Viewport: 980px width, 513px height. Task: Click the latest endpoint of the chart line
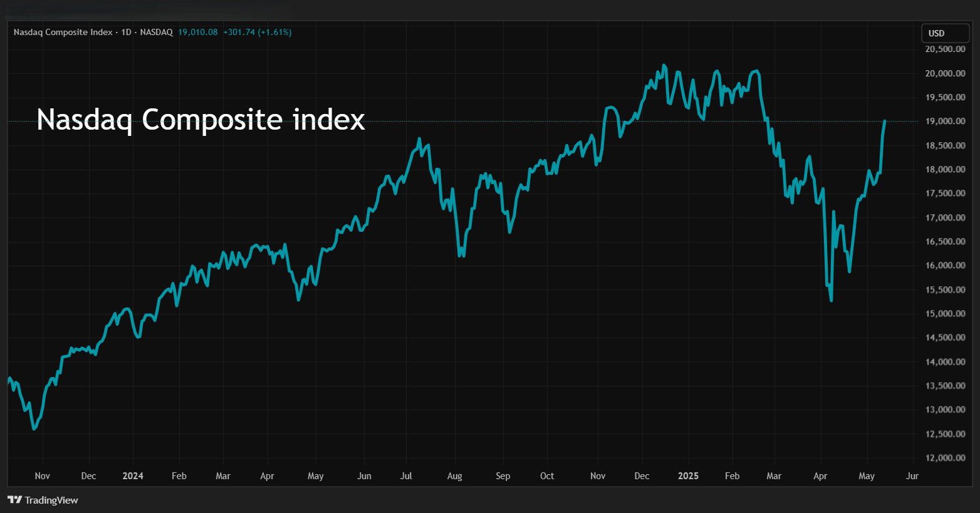point(884,121)
